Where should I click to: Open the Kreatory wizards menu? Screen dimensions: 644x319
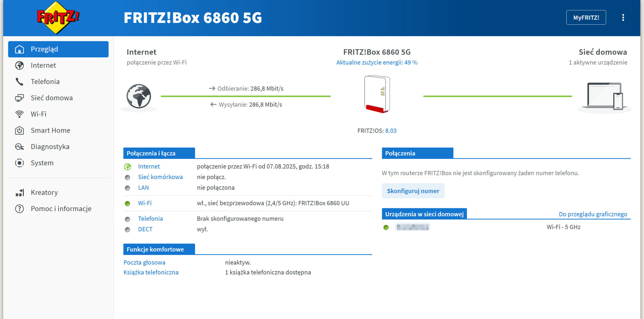[x=58, y=192]
